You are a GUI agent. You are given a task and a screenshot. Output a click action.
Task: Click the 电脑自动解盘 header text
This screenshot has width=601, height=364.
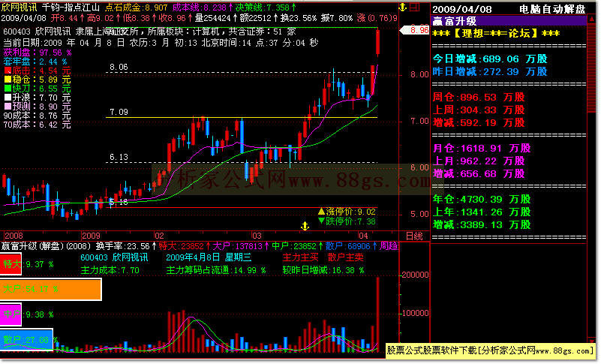coord(553,9)
